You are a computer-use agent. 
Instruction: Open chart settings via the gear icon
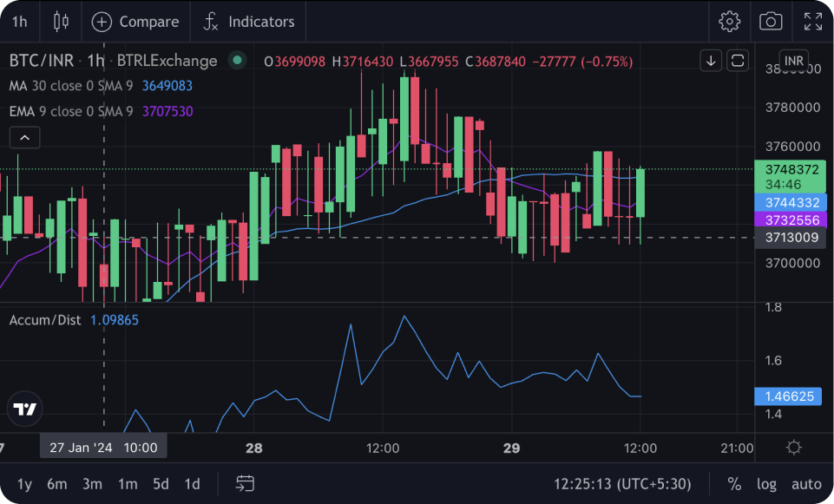click(x=729, y=21)
